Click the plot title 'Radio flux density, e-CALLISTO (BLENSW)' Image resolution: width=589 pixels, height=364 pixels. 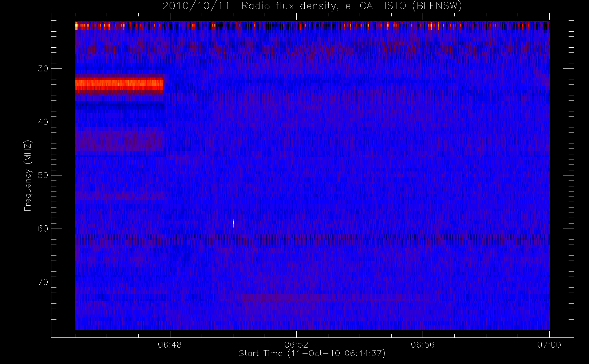click(352, 6)
